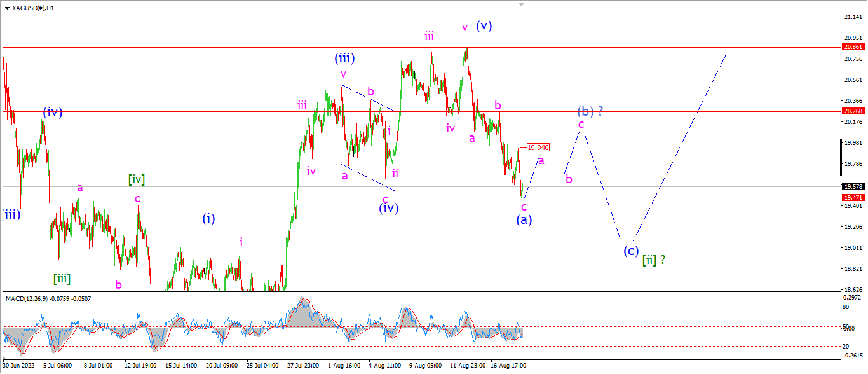Click the "5 Jul 06:00" time axis label

point(57,366)
